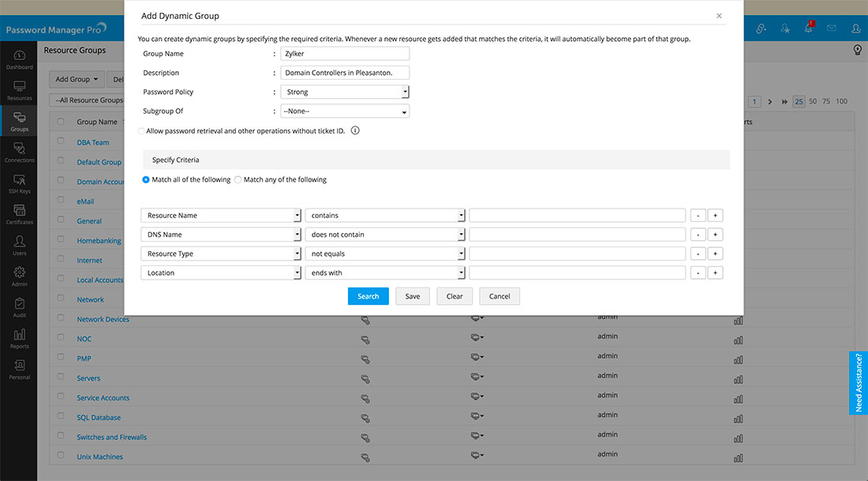Select Match all of the following
Screen dimensions: 868x481
146,180
